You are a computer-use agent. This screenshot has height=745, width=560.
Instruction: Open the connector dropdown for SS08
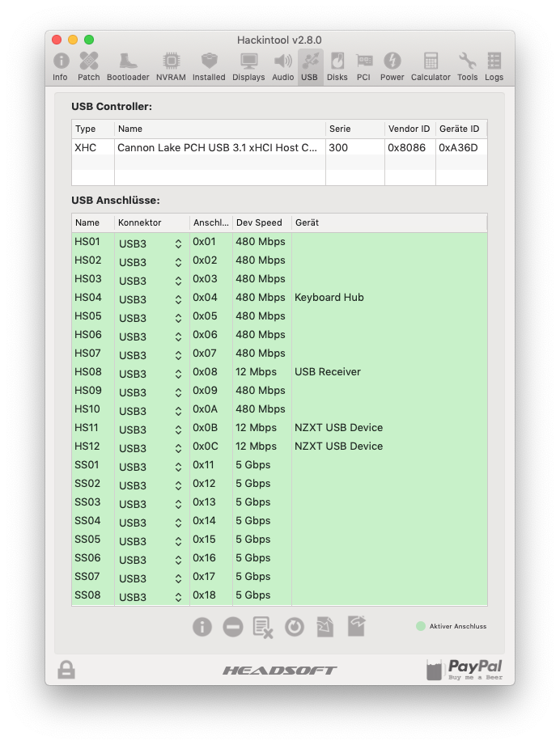click(151, 597)
